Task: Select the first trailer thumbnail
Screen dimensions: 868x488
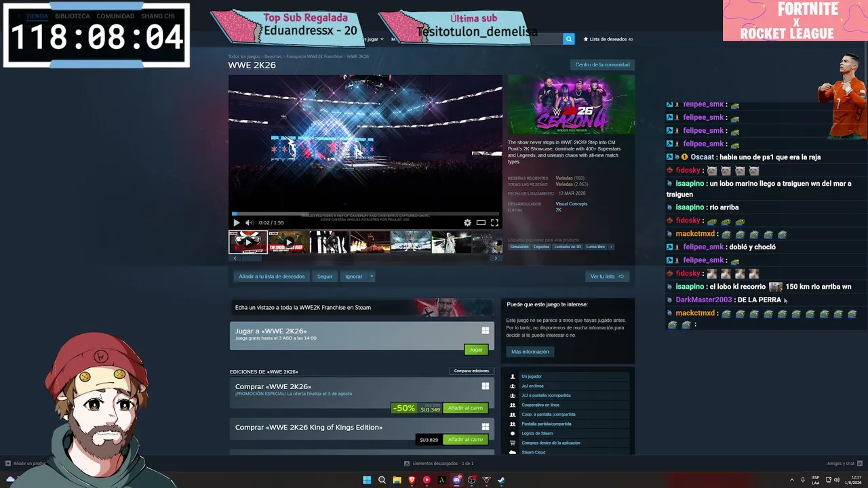Action: pos(248,242)
